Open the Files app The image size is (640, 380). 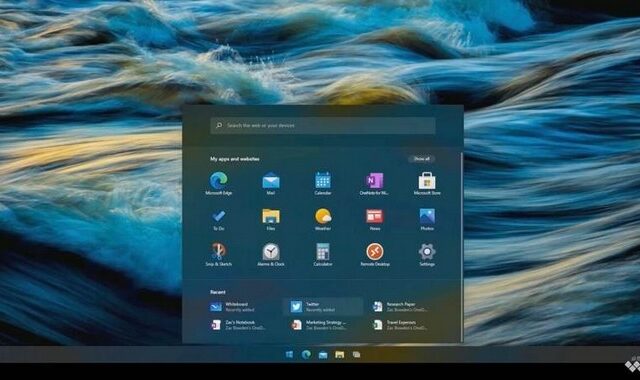271,219
